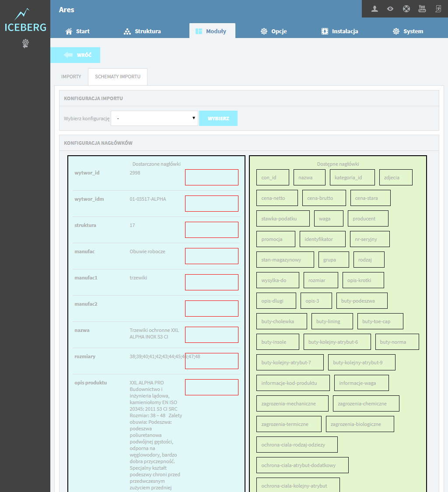Click the hierarchy icon beside Struktura

pos(127,31)
